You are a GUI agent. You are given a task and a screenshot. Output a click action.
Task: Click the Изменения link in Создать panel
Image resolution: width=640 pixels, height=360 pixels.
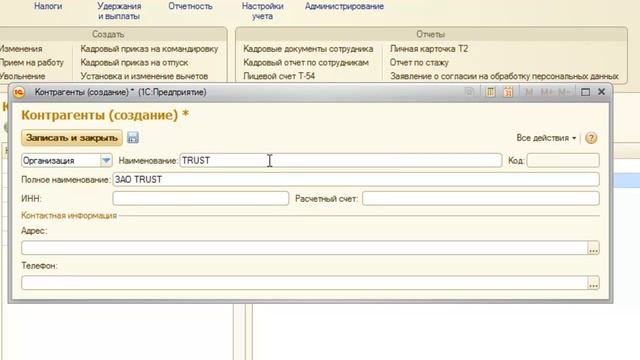21,49
